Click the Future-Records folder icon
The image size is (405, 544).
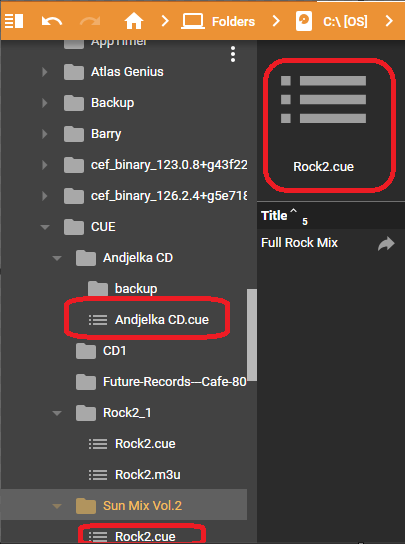pyautogui.click(x=86, y=382)
